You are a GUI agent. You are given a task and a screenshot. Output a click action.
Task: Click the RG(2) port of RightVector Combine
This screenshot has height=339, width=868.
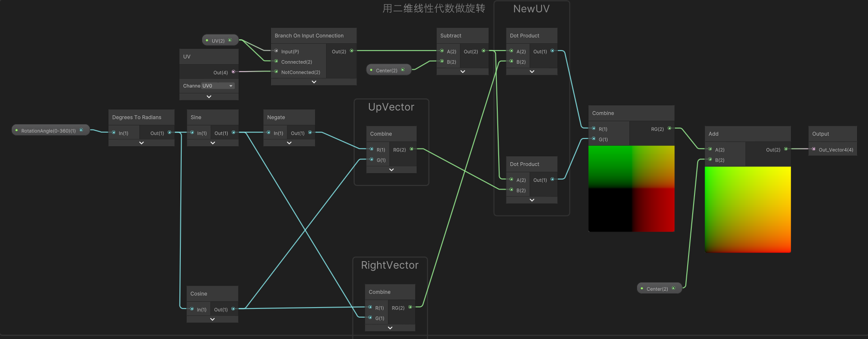pos(410,307)
